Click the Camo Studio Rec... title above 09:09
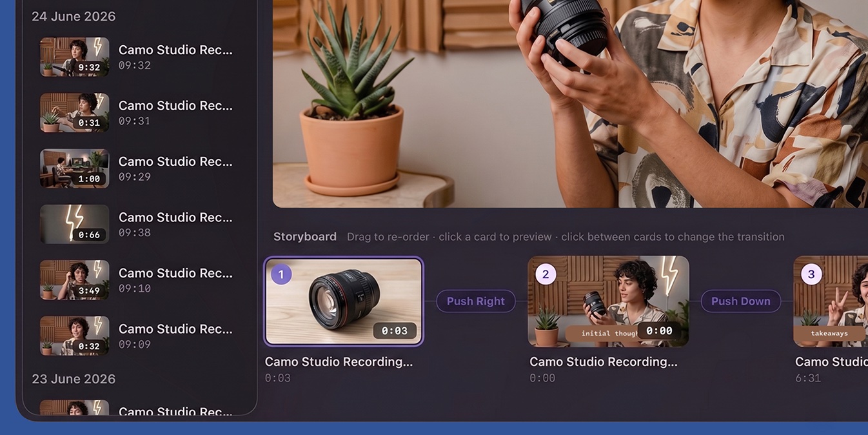 175,329
